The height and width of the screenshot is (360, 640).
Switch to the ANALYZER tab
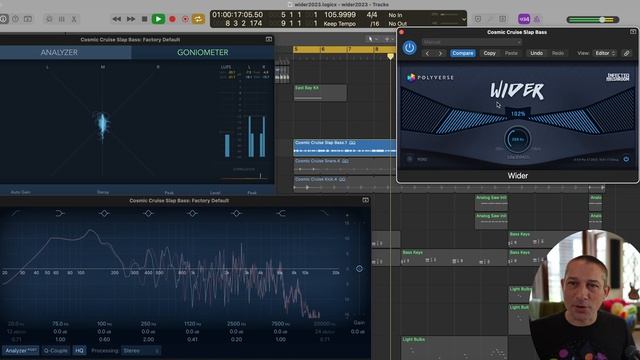59,52
